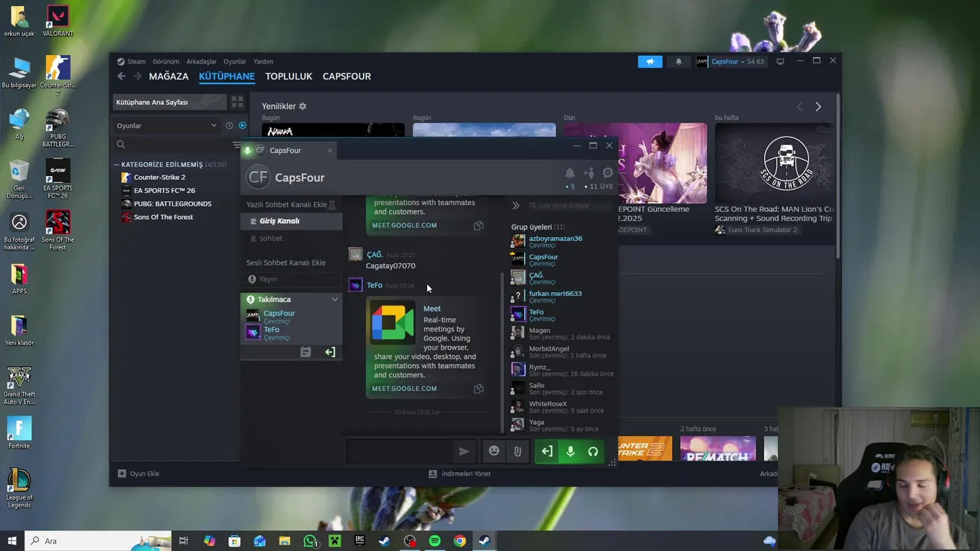This screenshot has width=980, height=551.
Task: Mute the microphone in voice chat
Action: tap(570, 452)
